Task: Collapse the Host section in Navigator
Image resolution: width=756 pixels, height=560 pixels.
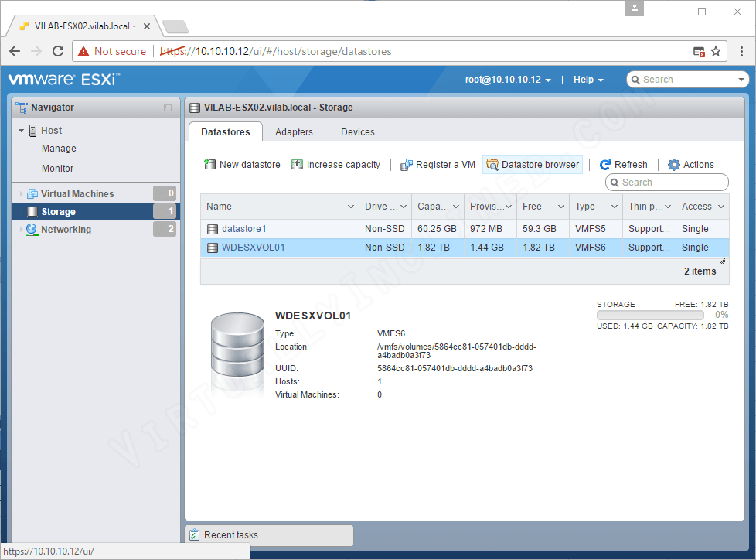Action: [x=21, y=130]
